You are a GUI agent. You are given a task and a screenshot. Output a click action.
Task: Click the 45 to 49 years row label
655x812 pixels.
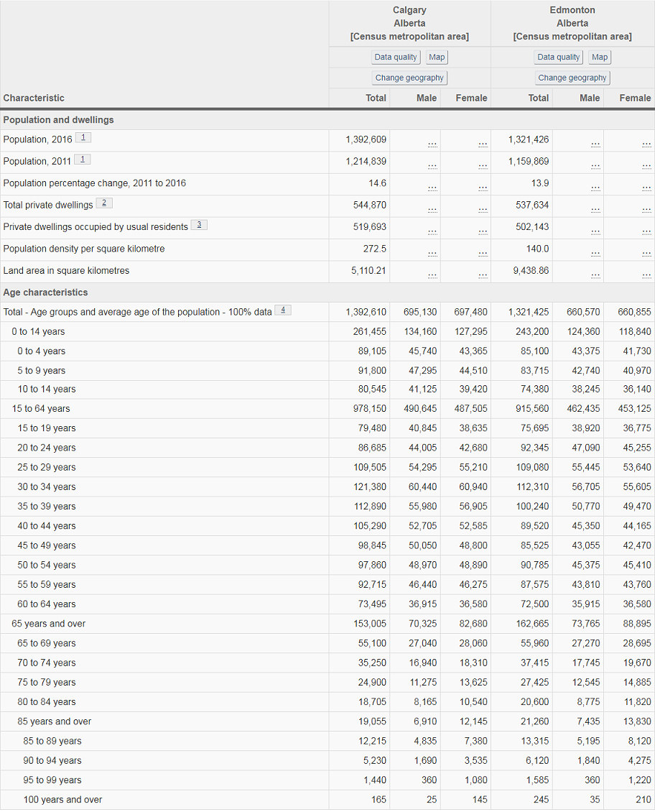point(47,545)
